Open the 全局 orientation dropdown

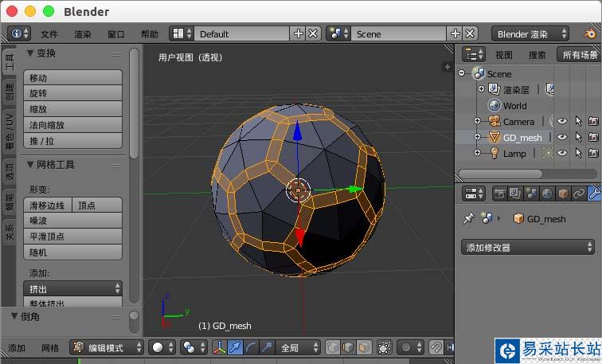298,347
